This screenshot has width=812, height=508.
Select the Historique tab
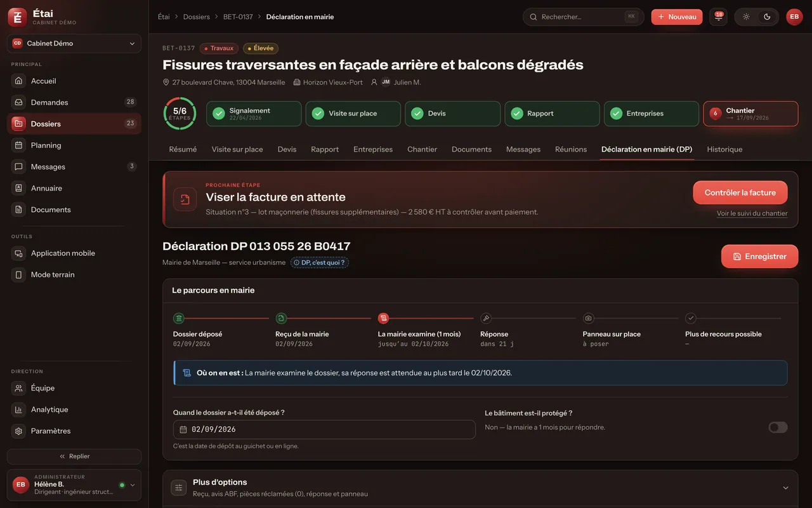point(724,149)
